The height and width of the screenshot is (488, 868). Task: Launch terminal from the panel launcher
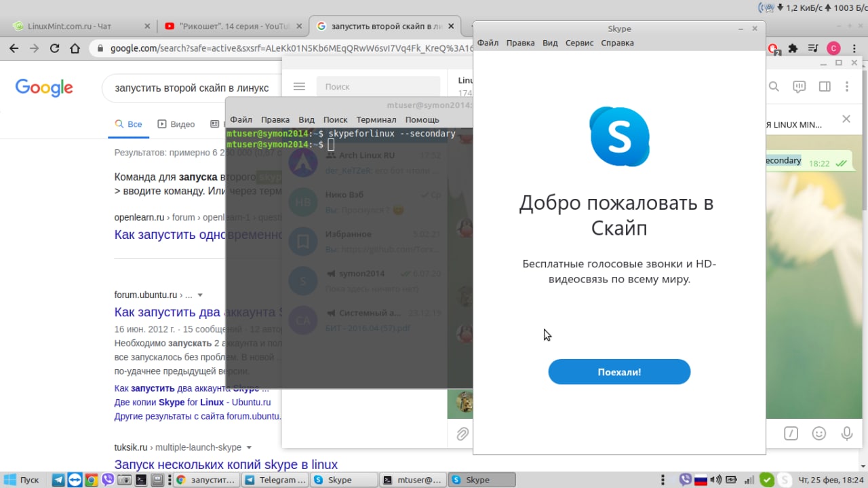(x=140, y=480)
